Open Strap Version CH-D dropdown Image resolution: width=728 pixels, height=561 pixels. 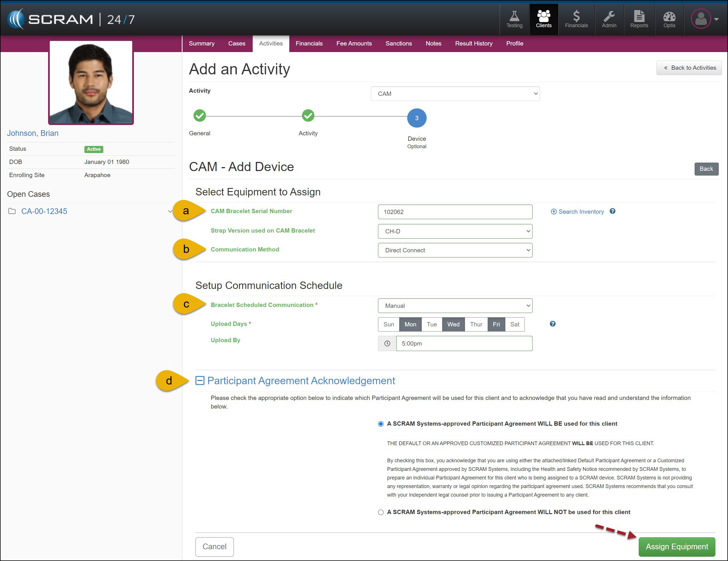[455, 231]
